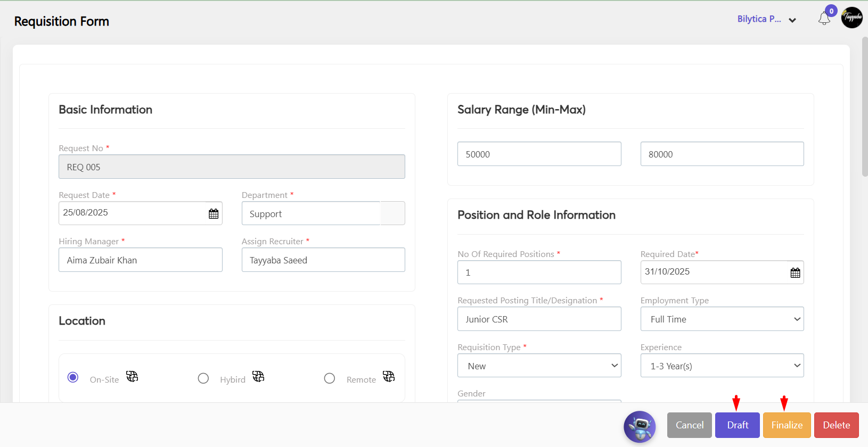The height and width of the screenshot is (447, 868).
Task: Click the maximum salary field 80000
Action: click(x=722, y=154)
